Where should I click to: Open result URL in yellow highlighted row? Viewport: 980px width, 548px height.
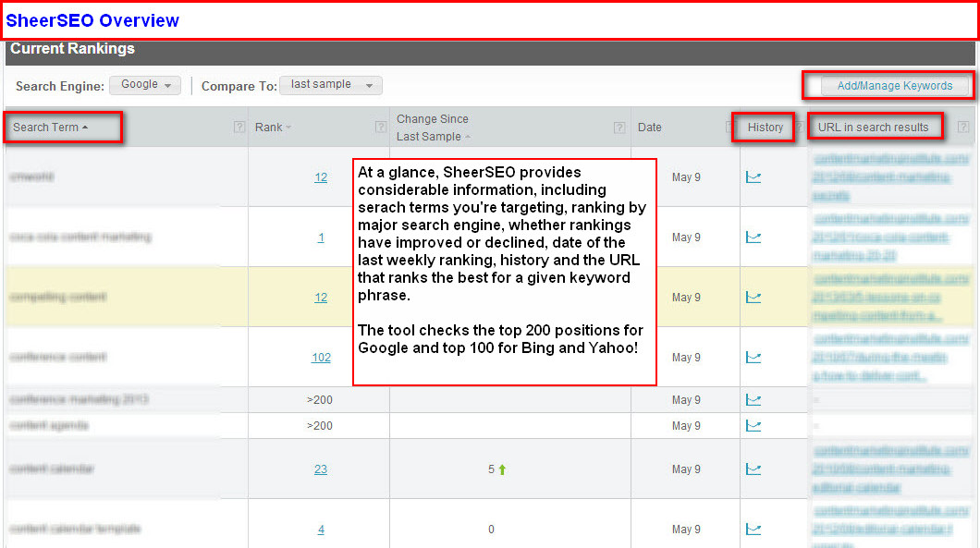tap(890, 298)
